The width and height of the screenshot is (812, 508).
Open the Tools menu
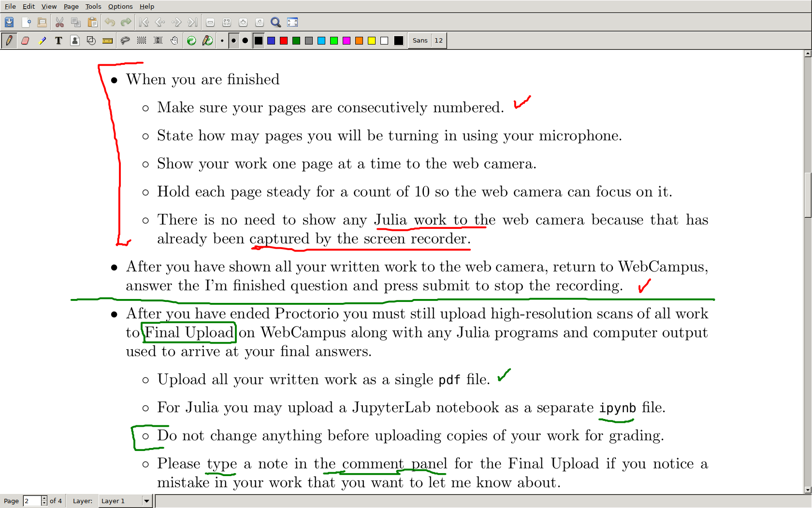pos(93,6)
